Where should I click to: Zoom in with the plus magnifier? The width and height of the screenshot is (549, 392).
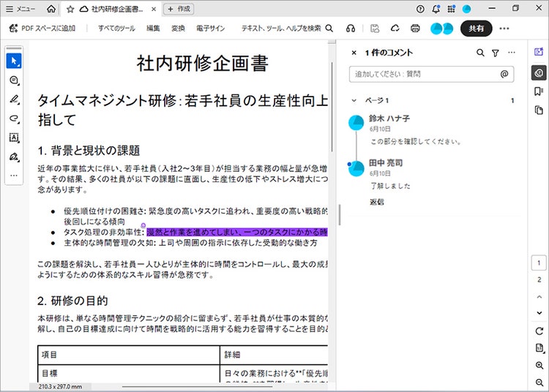[539, 366]
